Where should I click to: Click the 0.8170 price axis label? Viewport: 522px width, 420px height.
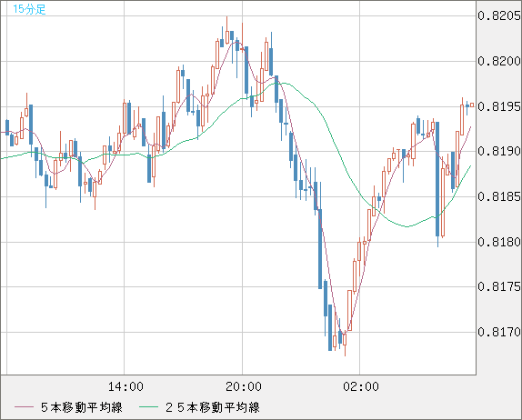tap(499, 332)
